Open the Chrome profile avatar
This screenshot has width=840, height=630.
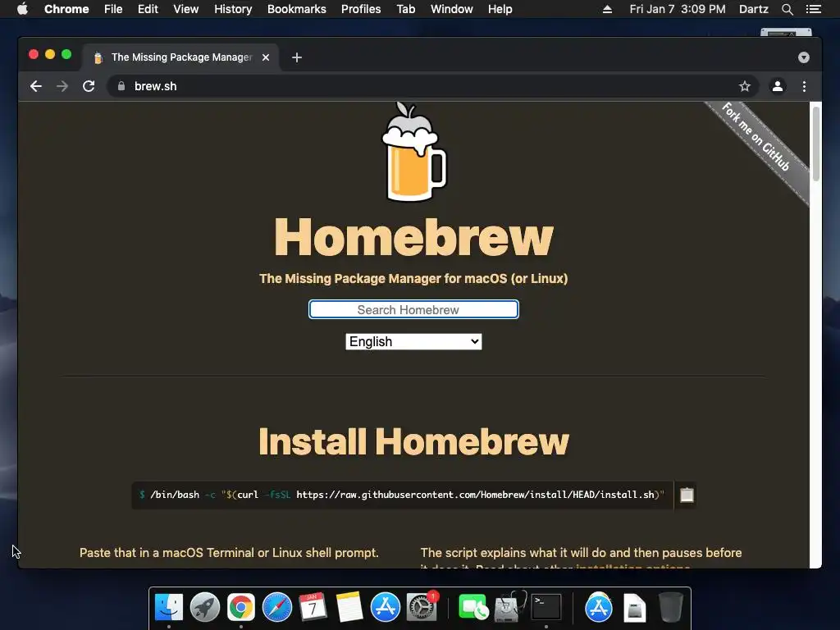(778, 86)
